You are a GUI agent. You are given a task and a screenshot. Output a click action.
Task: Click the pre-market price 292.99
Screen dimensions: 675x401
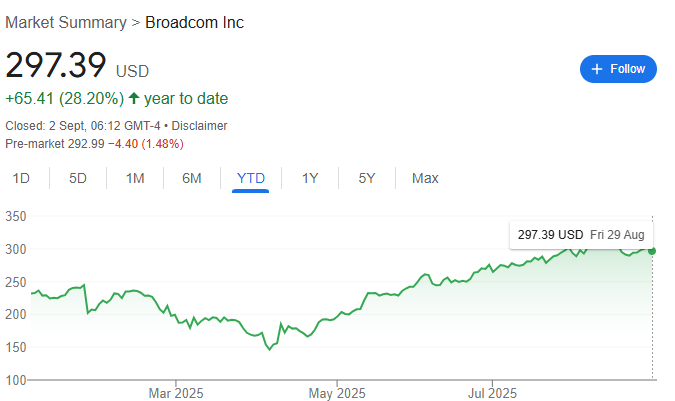(86, 144)
